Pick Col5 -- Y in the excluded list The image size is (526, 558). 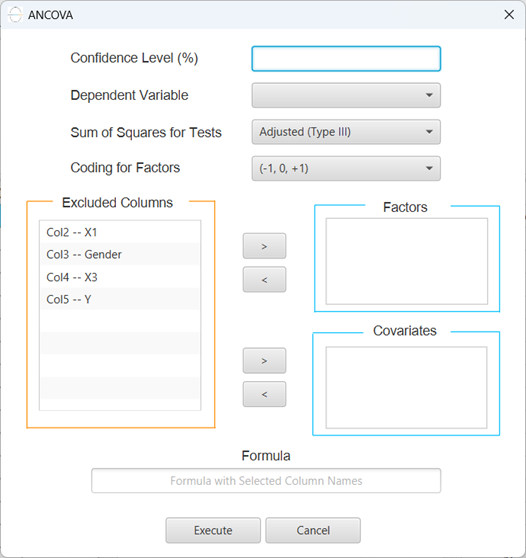(120, 299)
